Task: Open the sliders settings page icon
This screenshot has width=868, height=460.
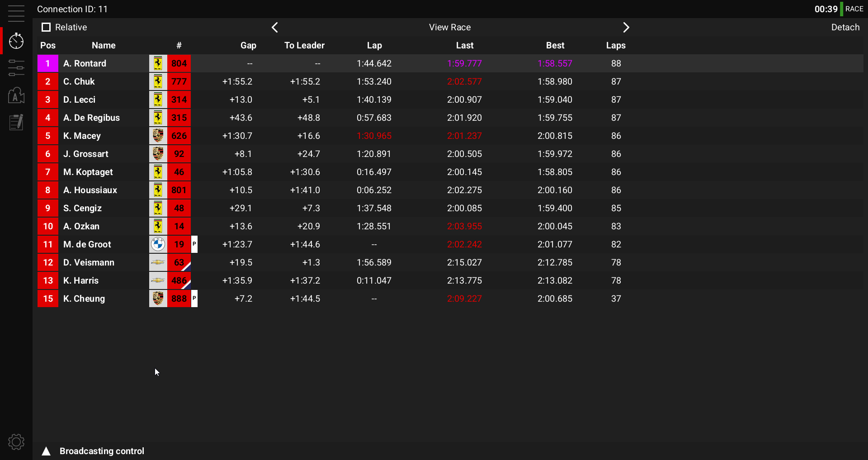Action: 16,68
